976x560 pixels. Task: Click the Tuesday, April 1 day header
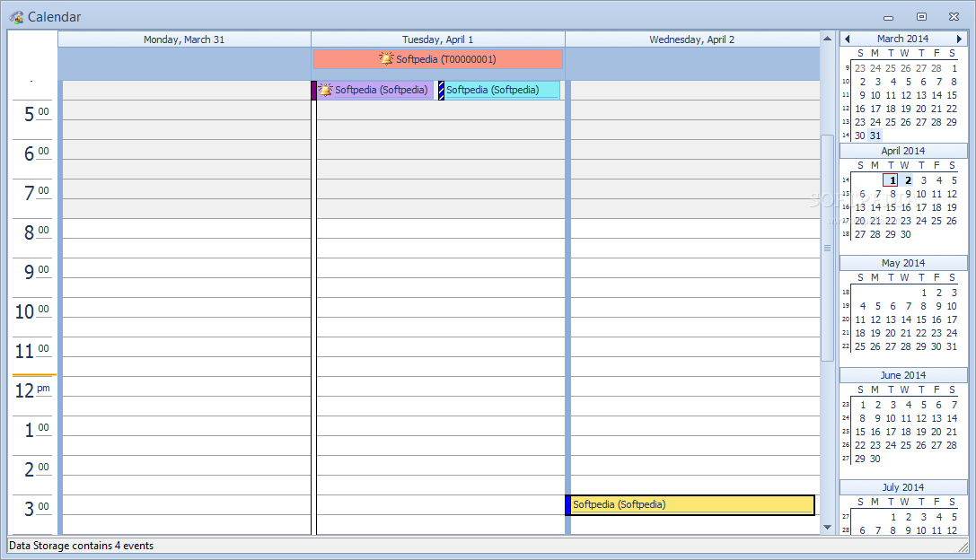click(437, 39)
